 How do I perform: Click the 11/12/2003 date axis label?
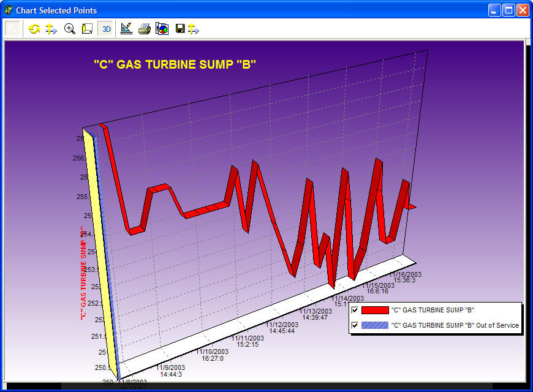click(282, 325)
